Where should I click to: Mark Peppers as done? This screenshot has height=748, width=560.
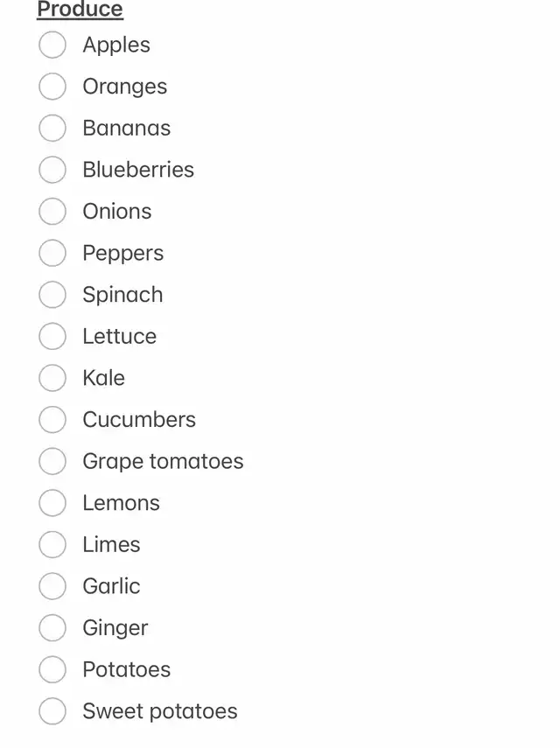point(52,253)
